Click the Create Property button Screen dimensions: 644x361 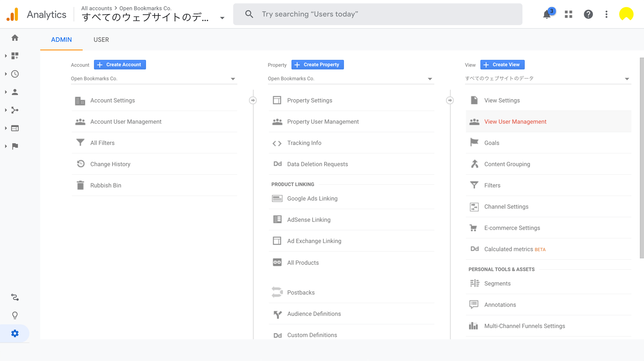pyautogui.click(x=317, y=65)
